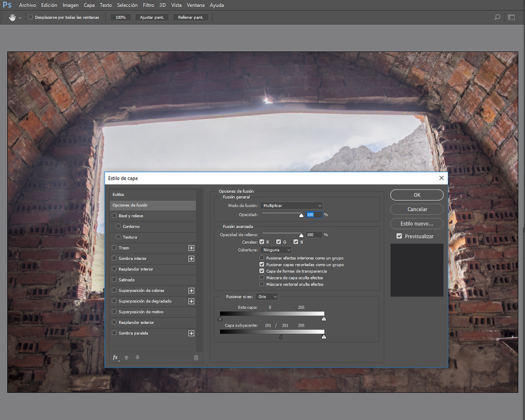This screenshot has height=420, width=525.
Task: Click plus icon beside Superposición de colores
Action: (x=191, y=290)
